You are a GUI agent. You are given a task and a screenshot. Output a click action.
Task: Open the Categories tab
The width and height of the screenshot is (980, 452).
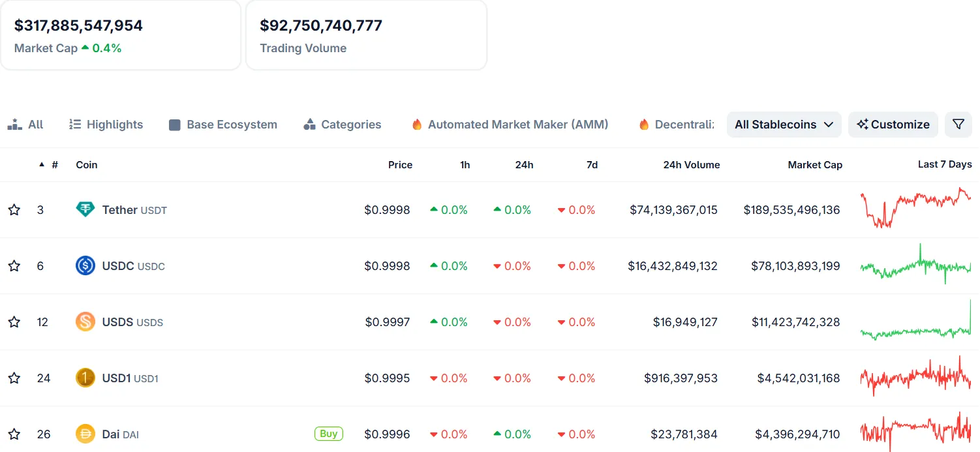click(x=343, y=125)
